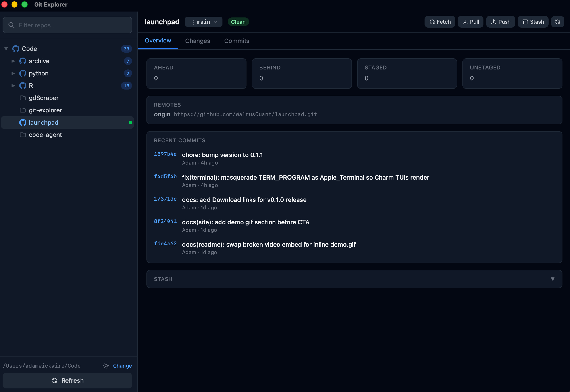The height and width of the screenshot is (392, 570).
Task: Click the Refresh button in sidebar
Action: pos(67,380)
